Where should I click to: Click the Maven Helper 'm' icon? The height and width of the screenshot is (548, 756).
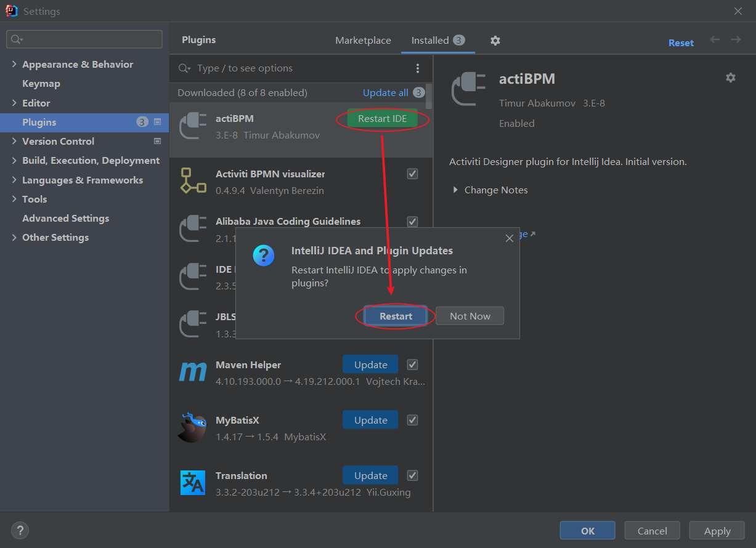[x=192, y=372]
